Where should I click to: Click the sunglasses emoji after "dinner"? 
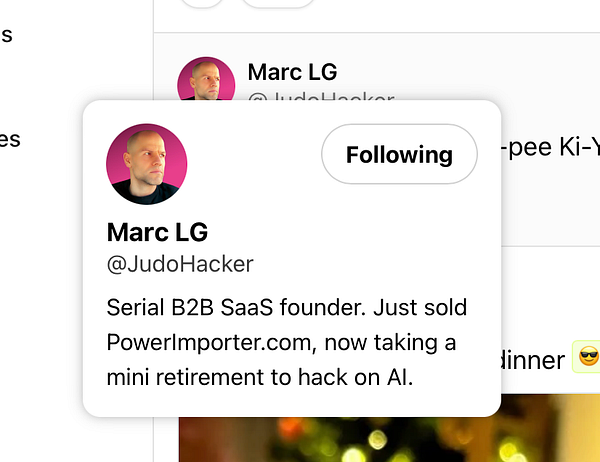pyautogui.click(x=588, y=356)
